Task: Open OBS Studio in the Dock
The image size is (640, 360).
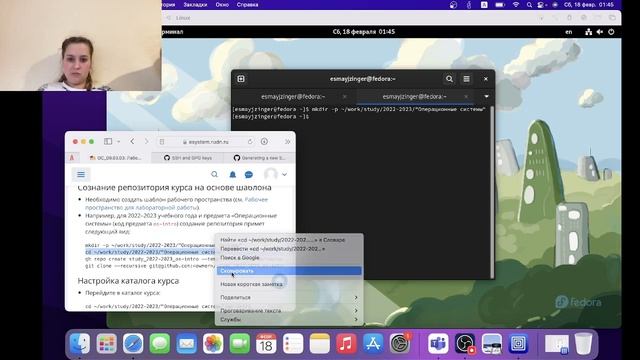Action: point(465,343)
